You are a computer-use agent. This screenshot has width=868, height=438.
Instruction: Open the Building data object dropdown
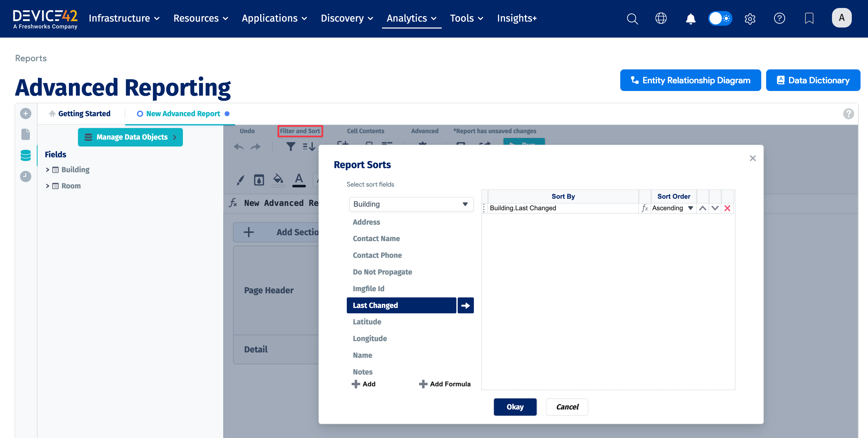click(411, 204)
